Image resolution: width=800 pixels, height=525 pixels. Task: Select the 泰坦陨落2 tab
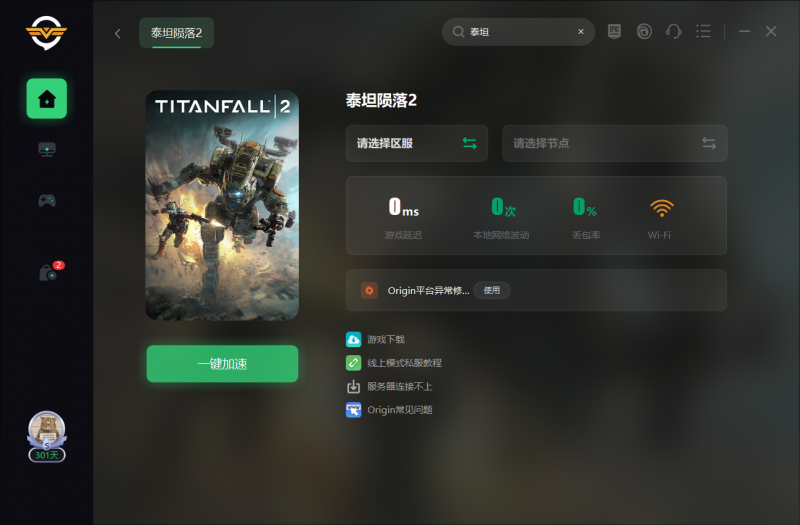[x=177, y=33]
